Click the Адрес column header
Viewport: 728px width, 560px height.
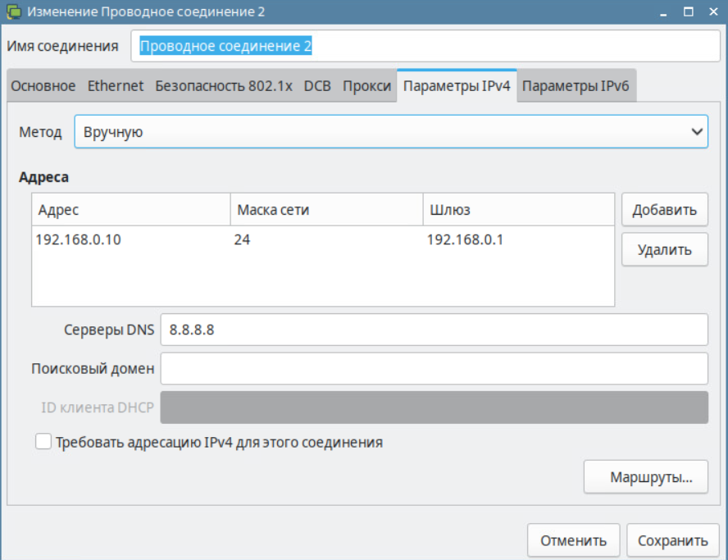131,210
